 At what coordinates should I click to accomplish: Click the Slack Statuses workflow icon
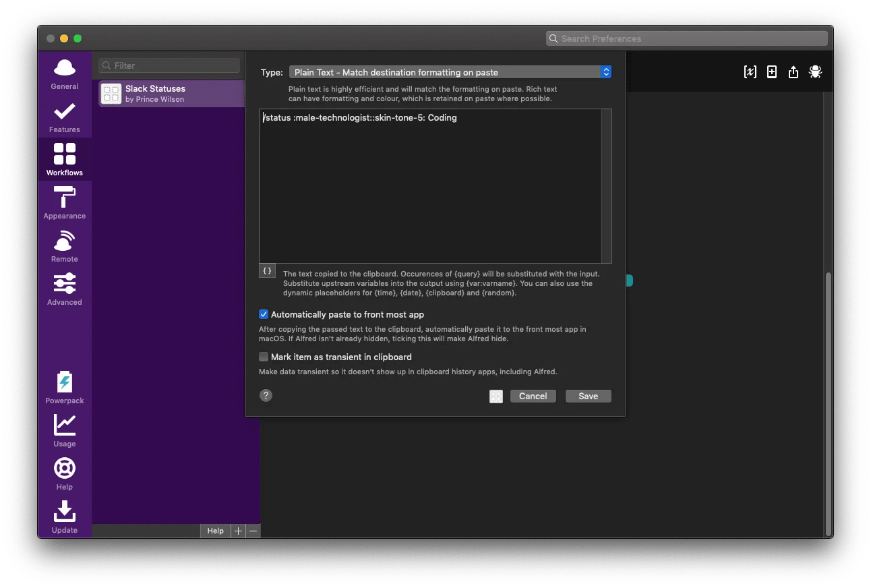click(x=111, y=94)
